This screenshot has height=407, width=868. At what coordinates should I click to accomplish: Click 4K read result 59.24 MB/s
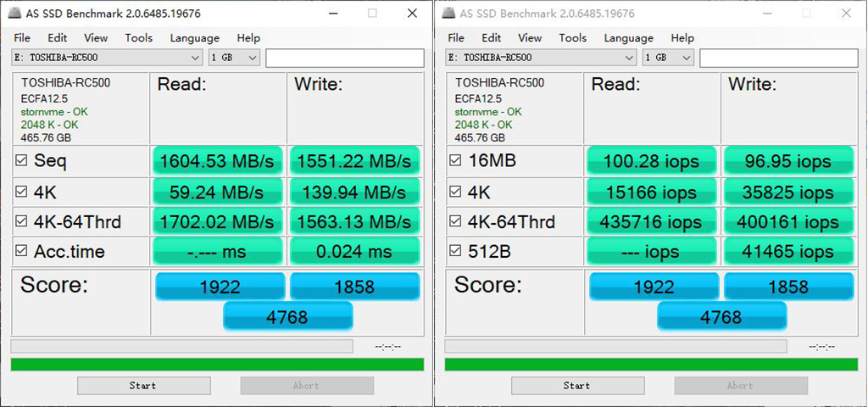(217, 192)
